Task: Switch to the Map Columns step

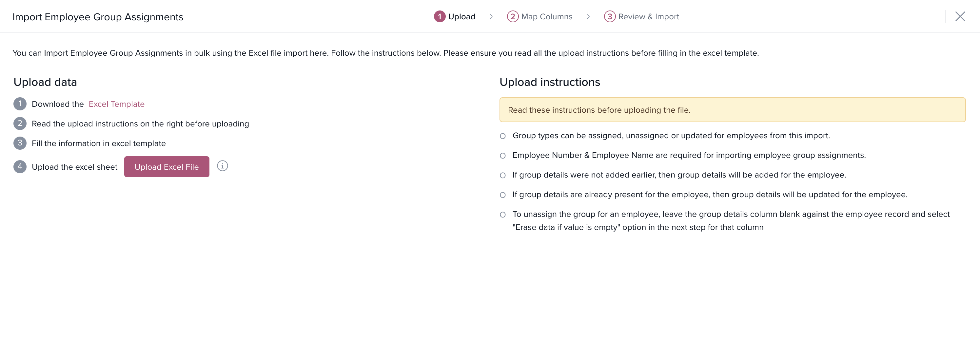Action: tap(546, 17)
